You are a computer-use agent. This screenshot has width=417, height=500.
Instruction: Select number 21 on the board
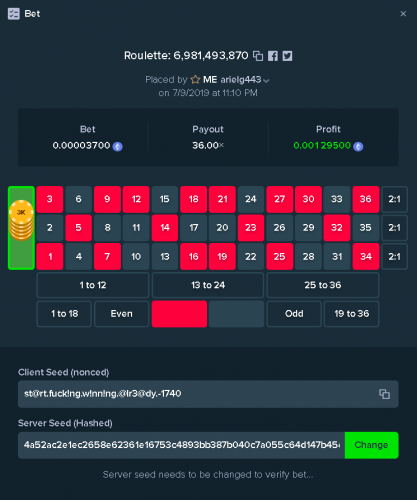click(222, 199)
